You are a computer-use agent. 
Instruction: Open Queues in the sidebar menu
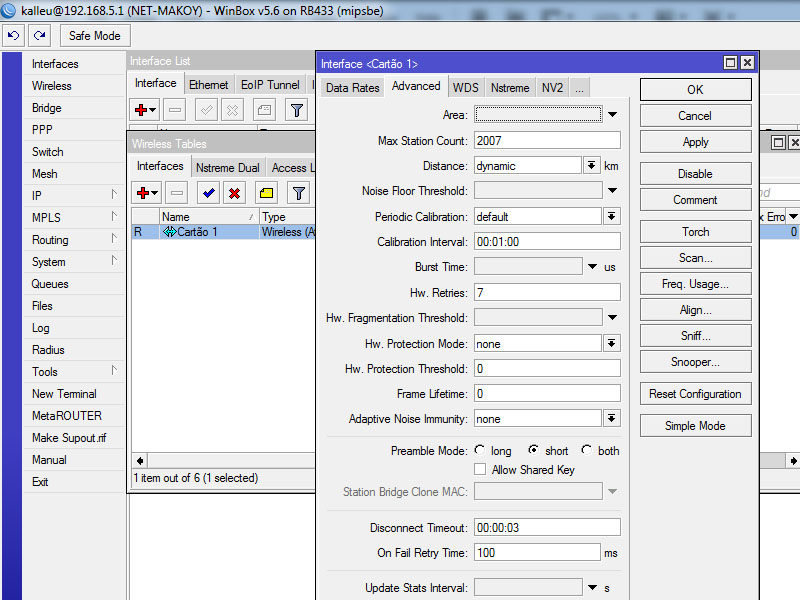pos(50,284)
